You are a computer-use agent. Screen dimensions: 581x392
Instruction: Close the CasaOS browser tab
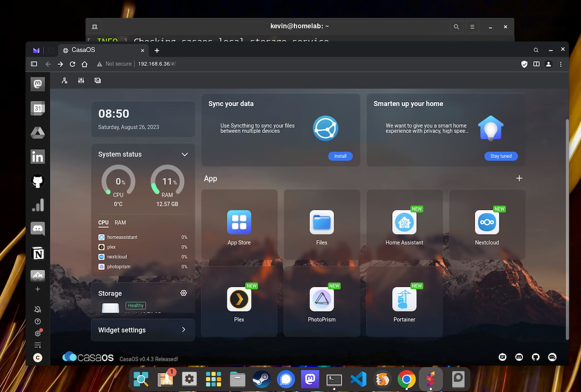[x=143, y=50]
